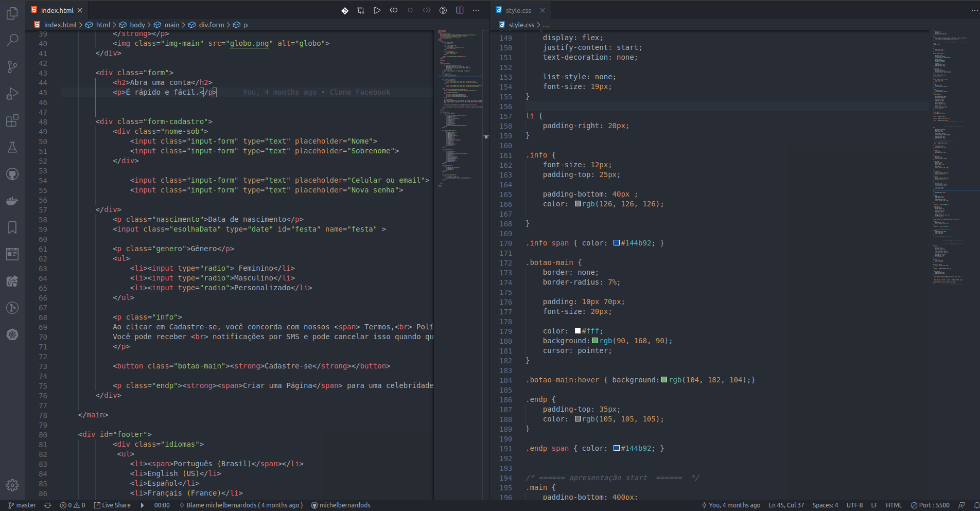Click michelbernardods GitHub account in status bar
Viewport: 980px width, 511px height.
click(341, 505)
